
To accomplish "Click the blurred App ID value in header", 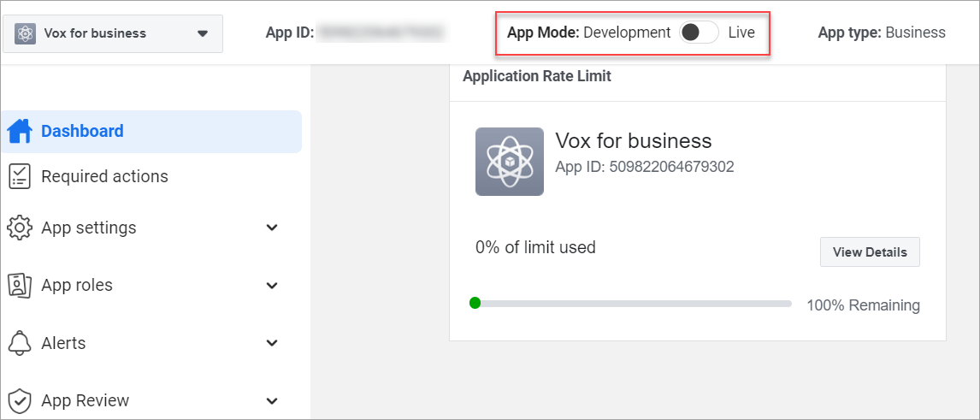I will click(x=381, y=33).
